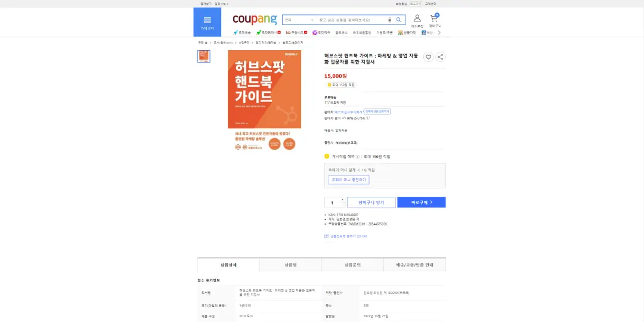The height and width of the screenshot is (322, 644).
Task: Open search category dropdown 전체
Action: click(299, 20)
